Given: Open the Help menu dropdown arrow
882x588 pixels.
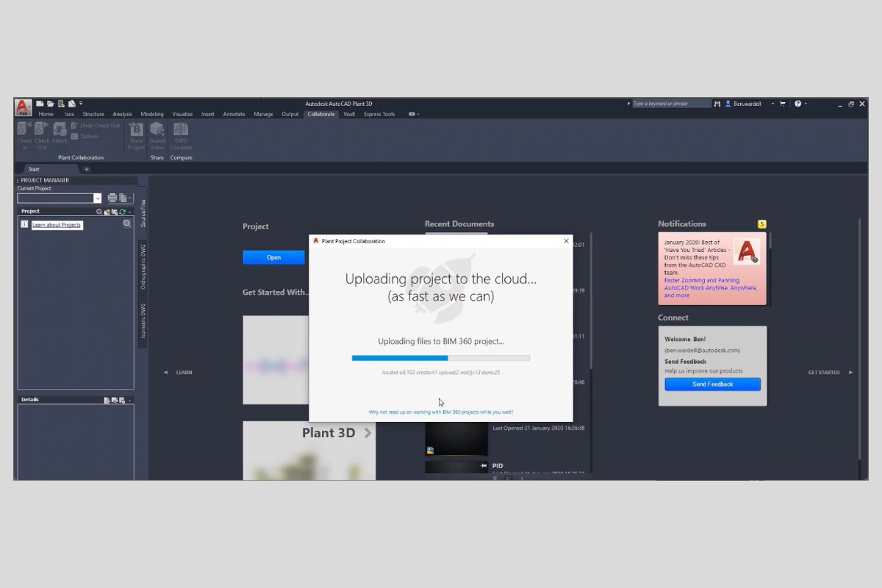Looking at the screenshot, I should click(x=806, y=104).
